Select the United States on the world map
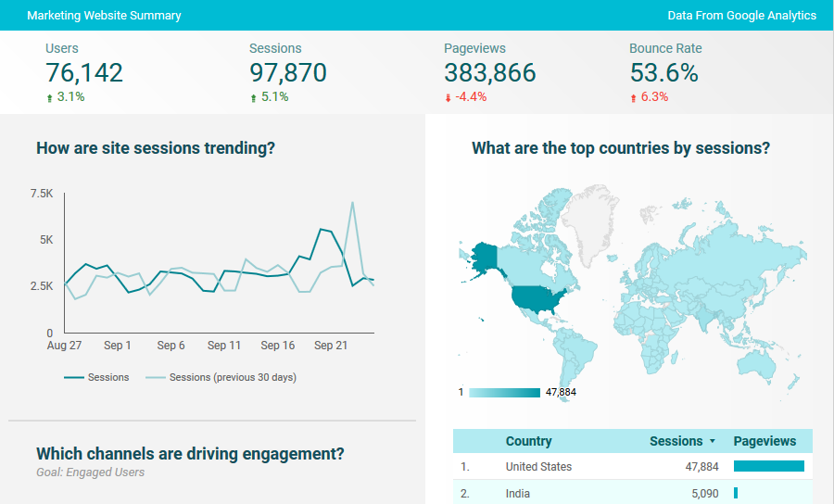This screenshot has width=834, height=504. click(534, 298)
